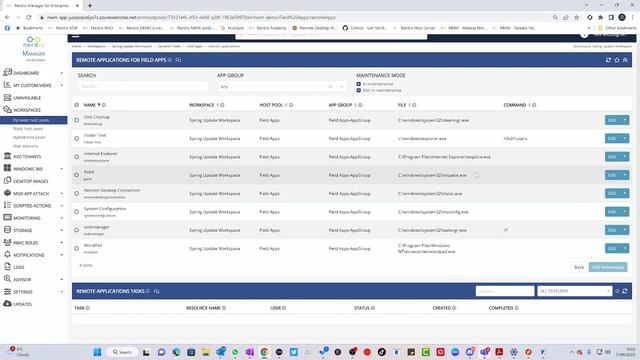Open the Settings sliders icon
Image resolution: width=640 pixels, height=360 pixels.
click(7, 291)
